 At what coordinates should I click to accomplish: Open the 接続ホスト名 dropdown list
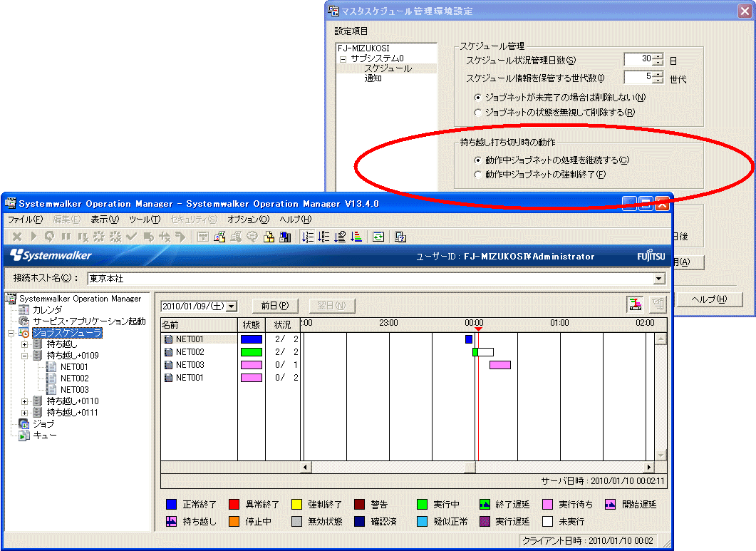(x=658, y=279)
